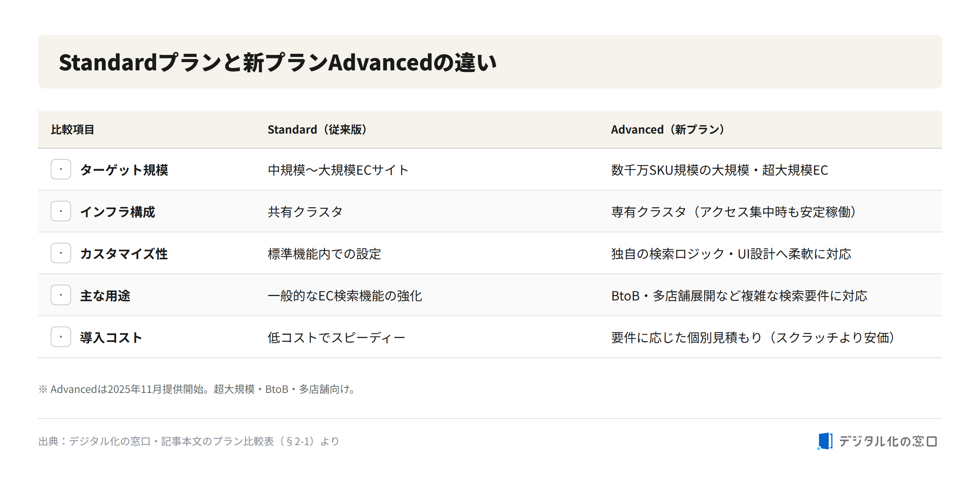Select the カスタマイズ性 row label
Image resolution: width=980 pixels, height=487 pixels.
(x=124, y=254)
